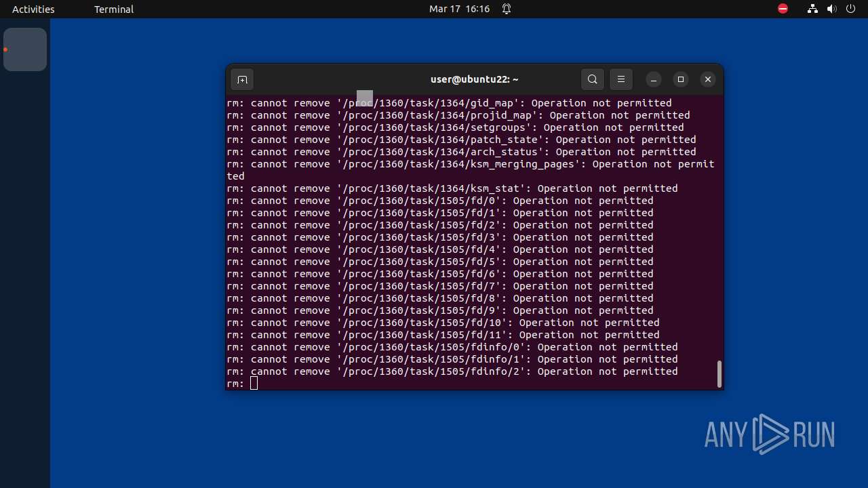This screenshot has height=488, width=868.
Task: Open the terminal search tool
Action: [593, 79]
